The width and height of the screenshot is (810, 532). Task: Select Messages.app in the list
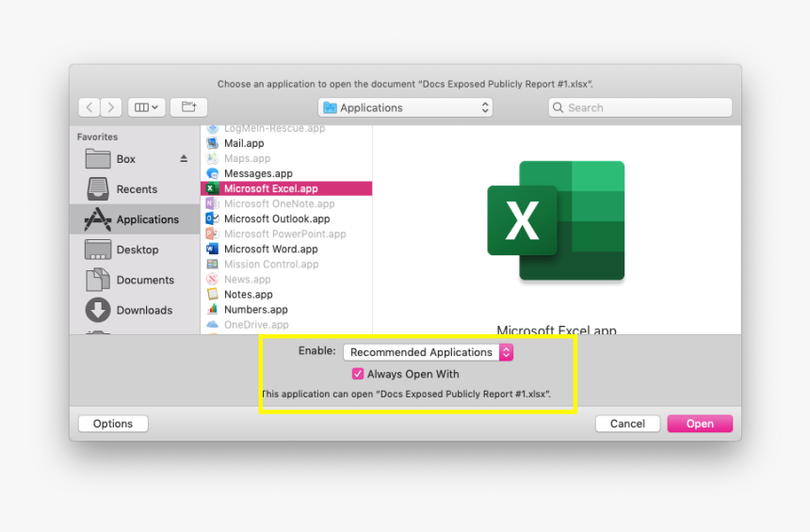(286, 173)
